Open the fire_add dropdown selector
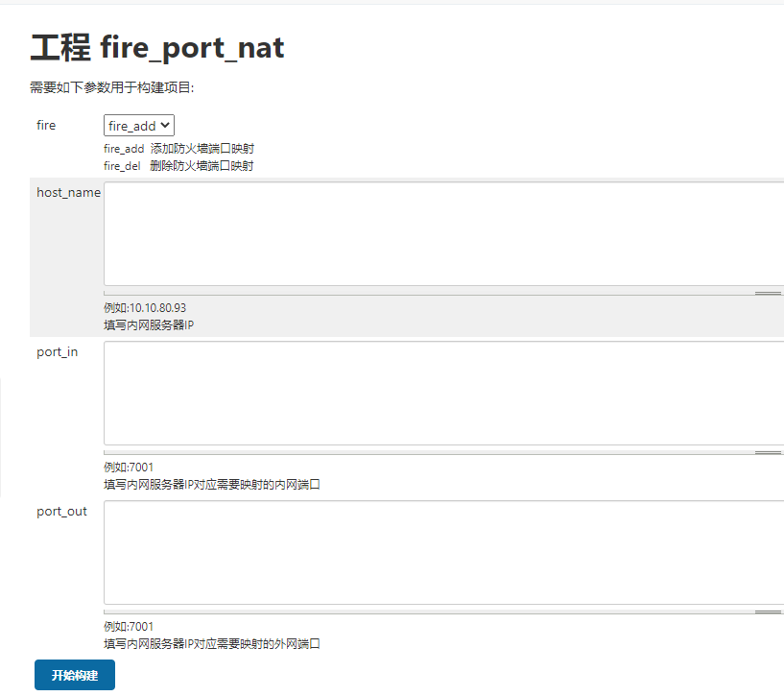This screenshot has width=784, height=696. (139, 126)
